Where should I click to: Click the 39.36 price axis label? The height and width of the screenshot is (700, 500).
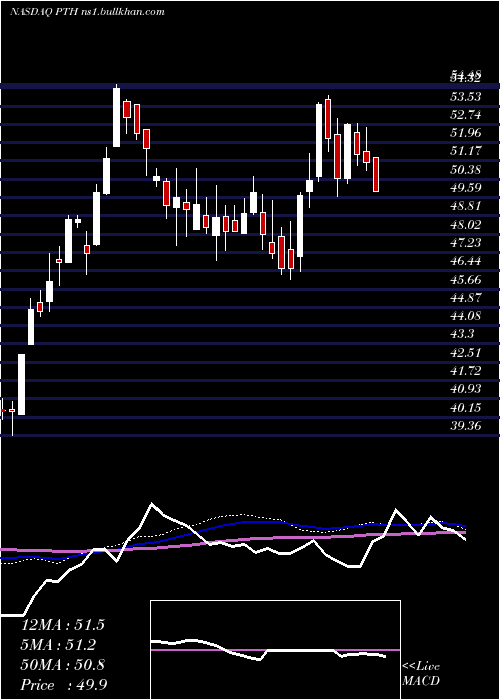tap(466, 426)
